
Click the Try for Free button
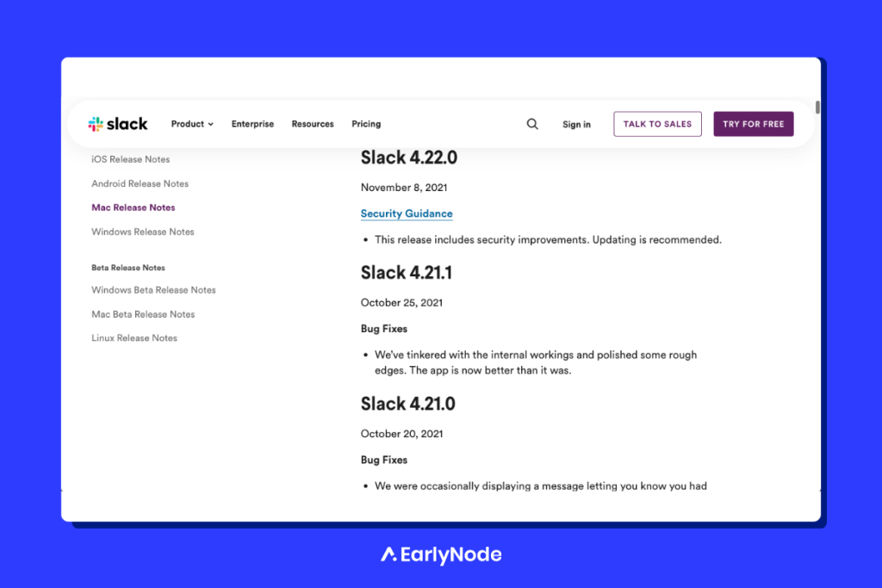[x=754, y=124]
